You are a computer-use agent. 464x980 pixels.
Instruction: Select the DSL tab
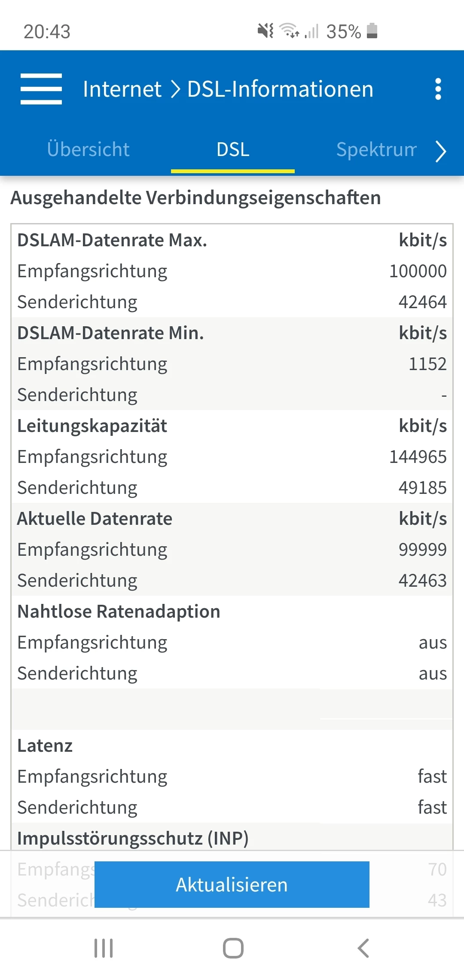click(233, 150)
